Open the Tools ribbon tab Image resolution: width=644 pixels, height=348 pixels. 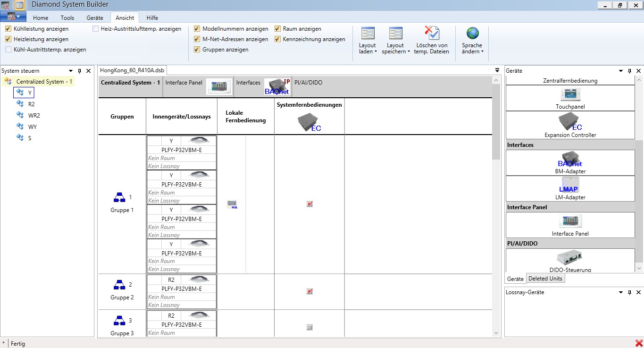[67, 17]
